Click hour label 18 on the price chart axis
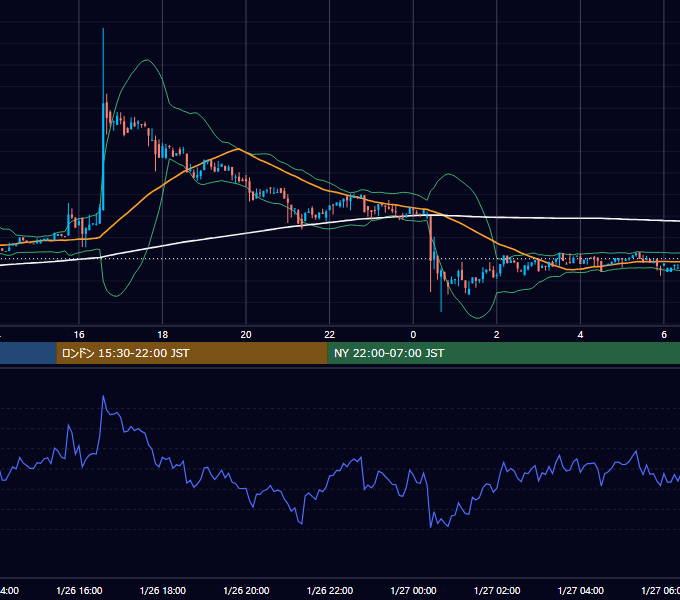This screenshot has height=600, width=680. coord(163,335)
